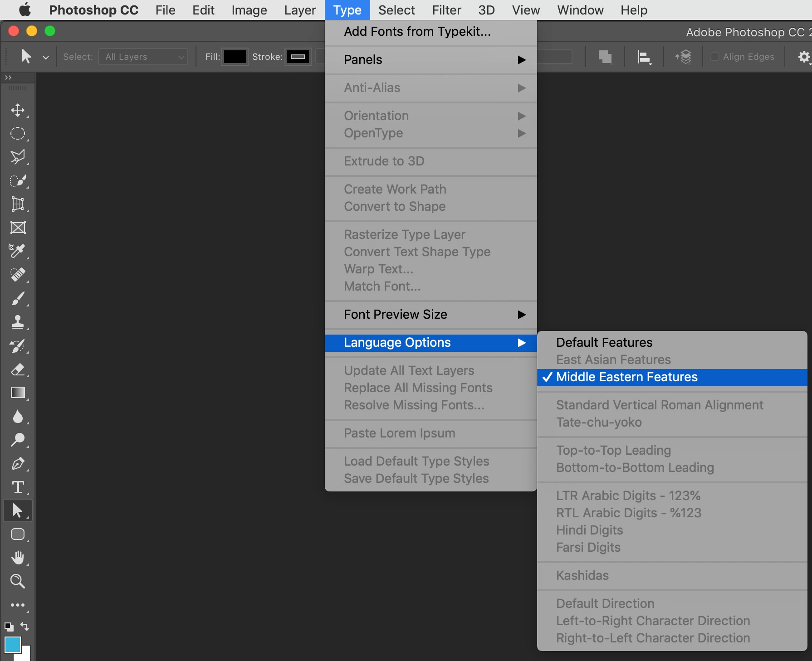Viewport: 812px width, 661px height.
Task: Open the 3D menu
Action: click(x=486, y=10)
